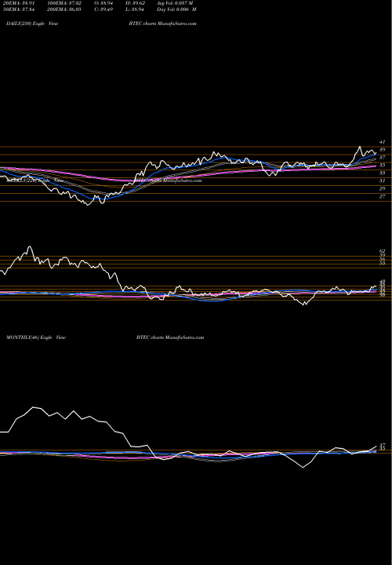Viewport: 392px width, 565px height.
Task: Click the 50EMA: 37.84 value
Action: coord(18,9)
